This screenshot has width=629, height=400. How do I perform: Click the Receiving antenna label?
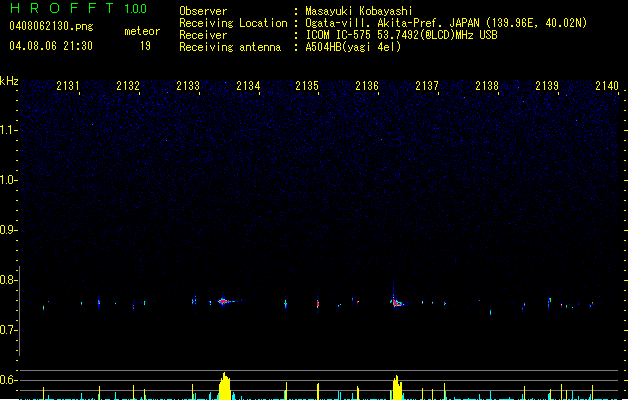tap(230, 47)
